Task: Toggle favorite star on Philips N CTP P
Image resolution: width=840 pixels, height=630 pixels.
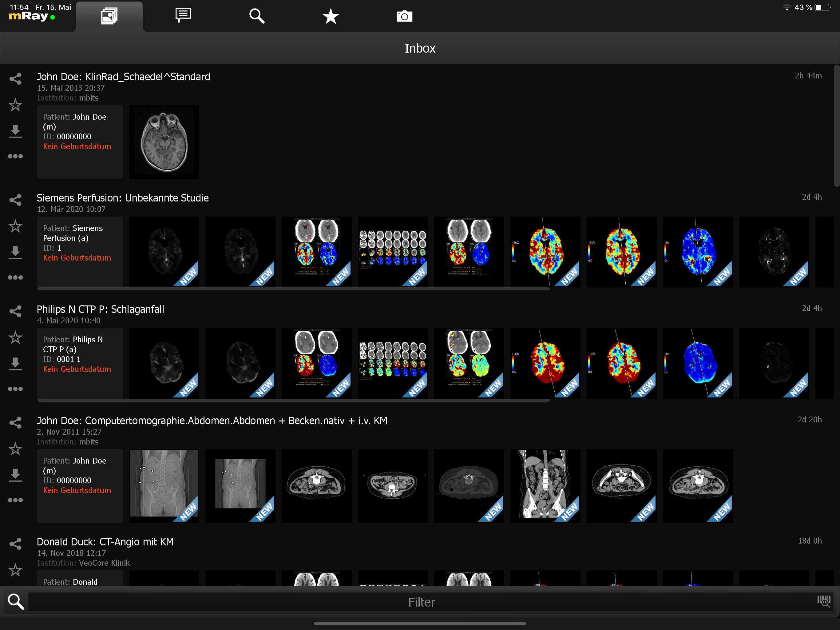Action: click(x=15, y=337)
